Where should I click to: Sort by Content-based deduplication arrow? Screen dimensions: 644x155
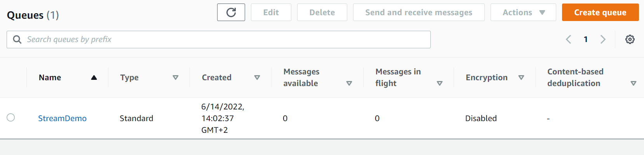click(634, 83)
